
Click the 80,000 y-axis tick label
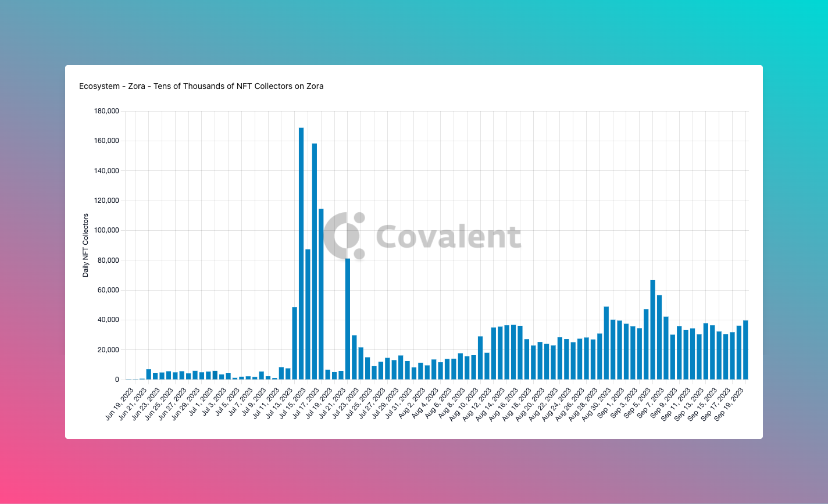(108, 260)
